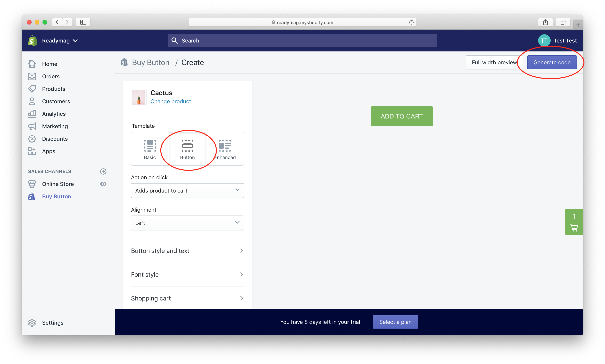Click the Test Test account name

point(565,41)
